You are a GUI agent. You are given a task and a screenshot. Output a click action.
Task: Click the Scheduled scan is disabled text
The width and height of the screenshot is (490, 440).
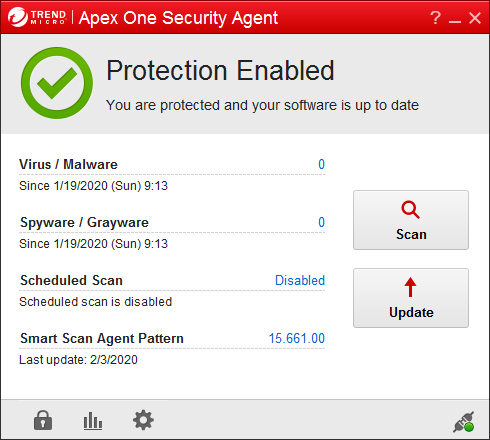(96, 302)
